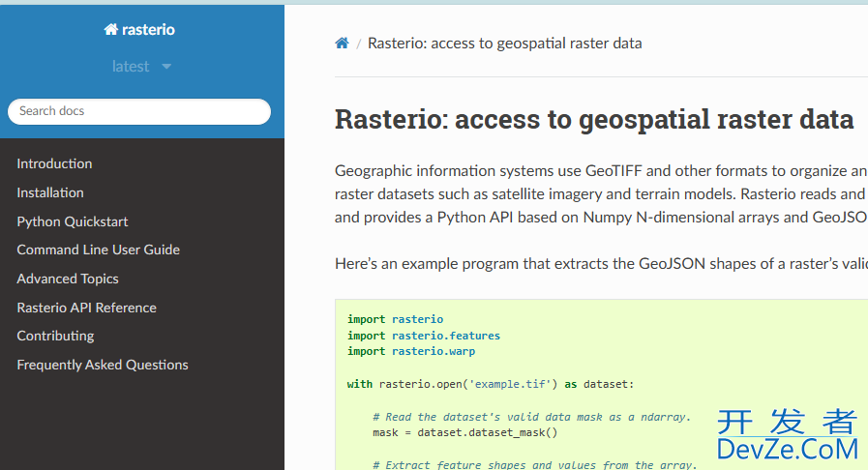This screenshot has width=868, height=470.
Task: Open the Introduction page
Action: click(x=54, y=163)
